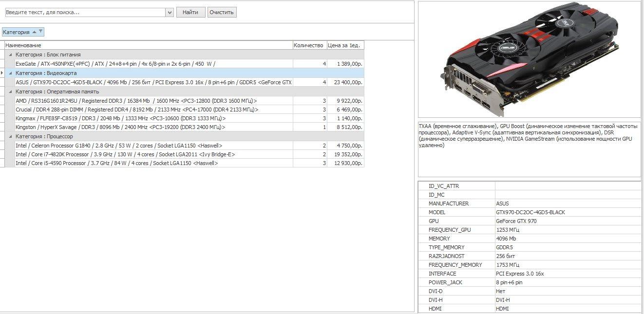This screenshot has height=314, width=644.
Task: Click the MODEL value GTX970-DC2OC-4GD5-BLACK in properties
Action: [530, 212]
